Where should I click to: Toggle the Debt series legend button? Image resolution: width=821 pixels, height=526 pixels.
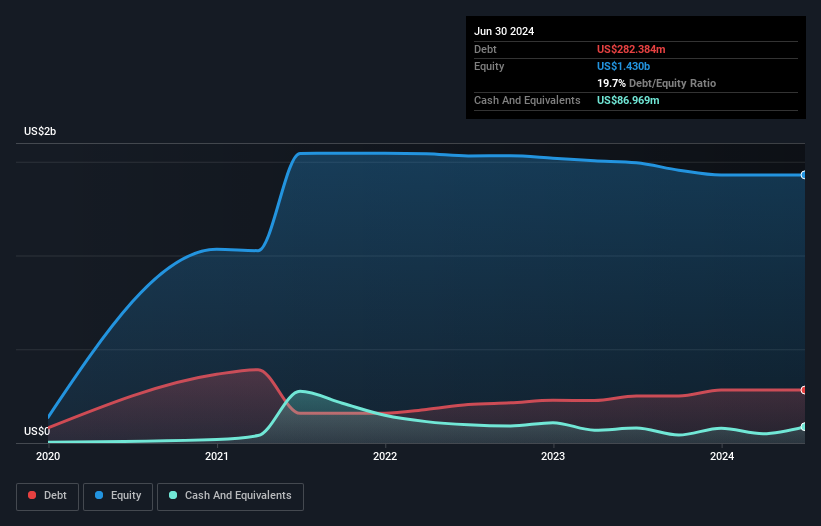[x=48, y=496]
